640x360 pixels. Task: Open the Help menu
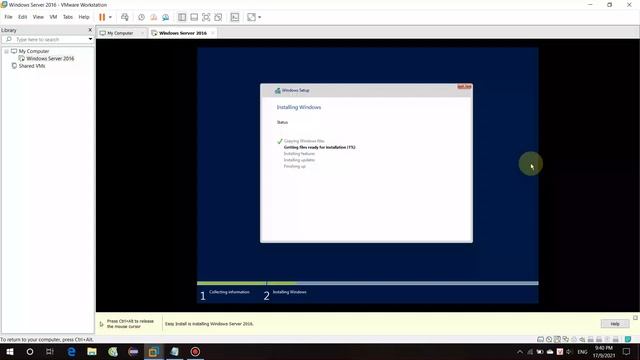pos(84,17)
